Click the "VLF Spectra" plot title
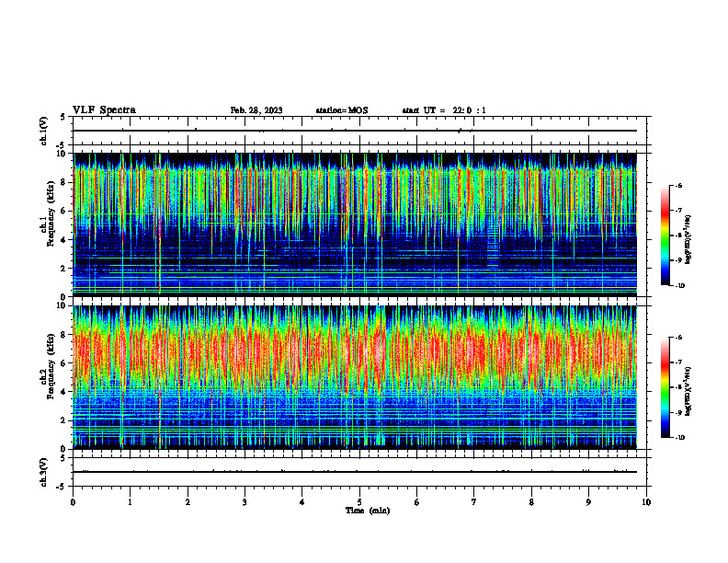Image resolution: width=728 pixels, height=563 pixels. pyautogui.click(x=105, y=110)
